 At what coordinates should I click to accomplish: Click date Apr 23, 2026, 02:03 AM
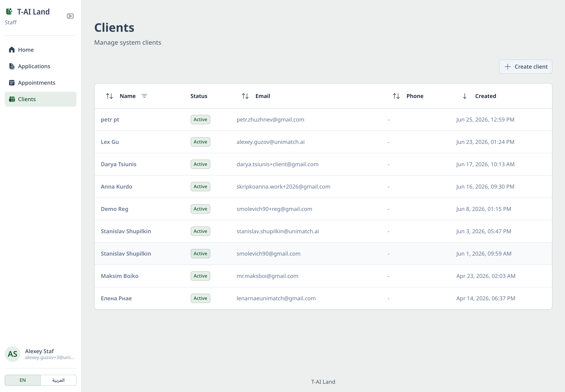coord(486,276)
